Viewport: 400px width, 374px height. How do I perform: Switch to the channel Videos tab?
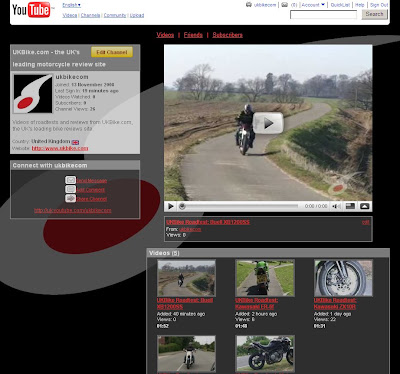pyautogui.click(x=165, y=35)
